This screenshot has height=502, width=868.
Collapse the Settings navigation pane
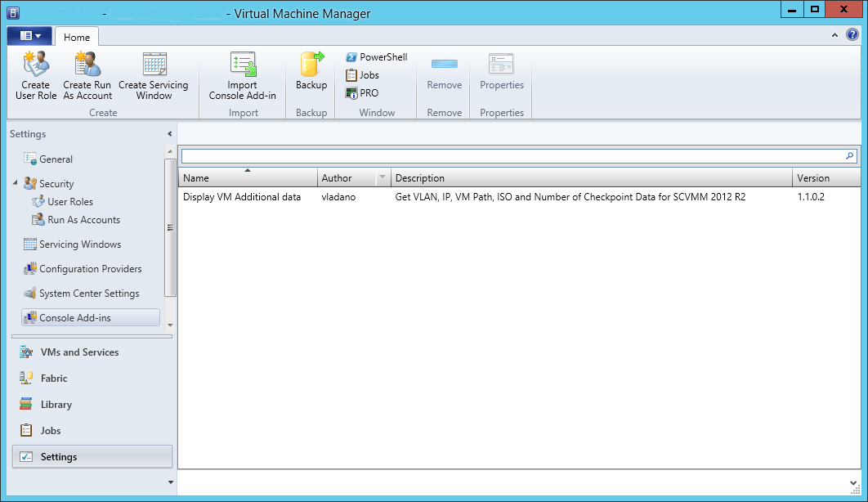[170, 134]
